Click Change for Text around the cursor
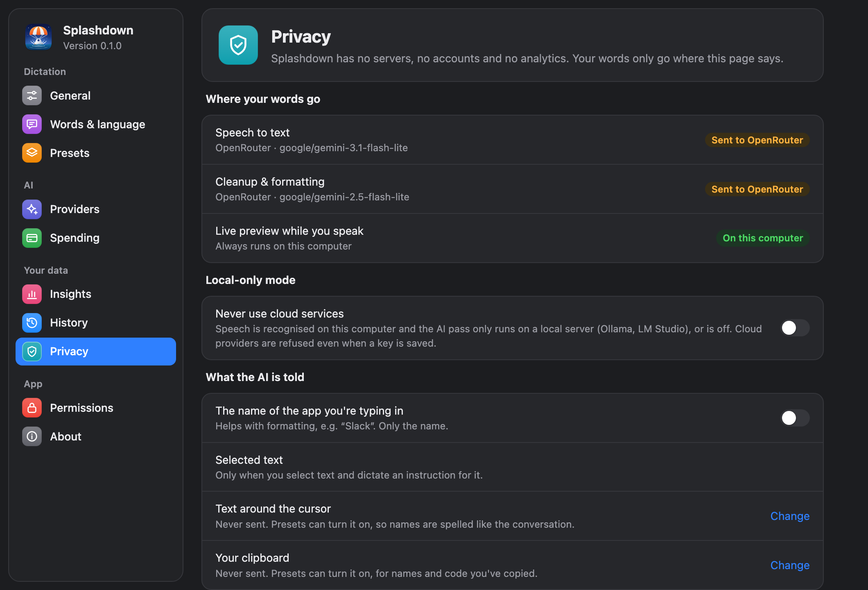The image size is (868, 590). 790,516
